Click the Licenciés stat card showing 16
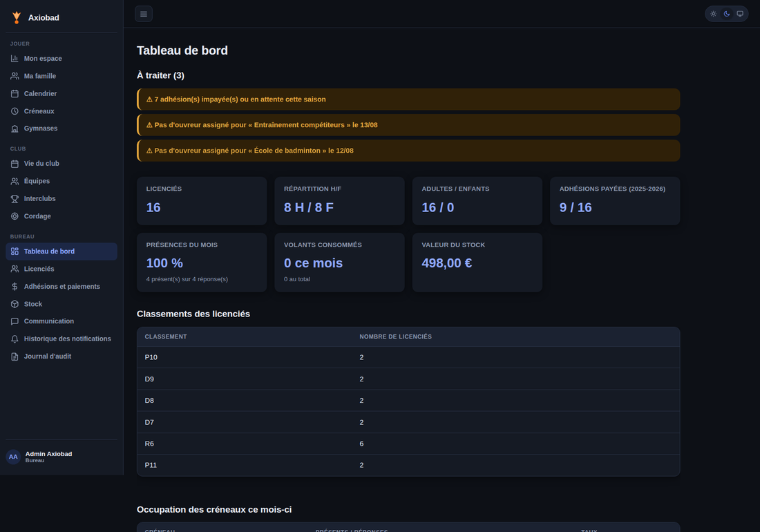 pos(202,200)
